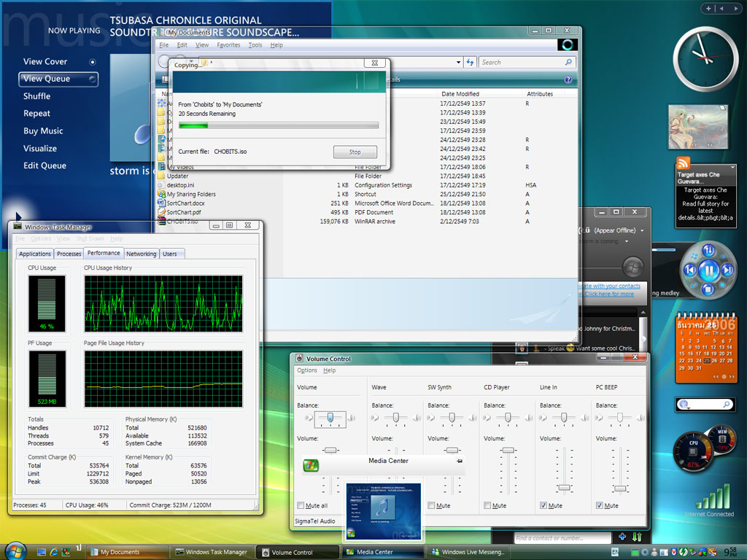
Task: Stop the file copy operation
Action: coord(355,152)
